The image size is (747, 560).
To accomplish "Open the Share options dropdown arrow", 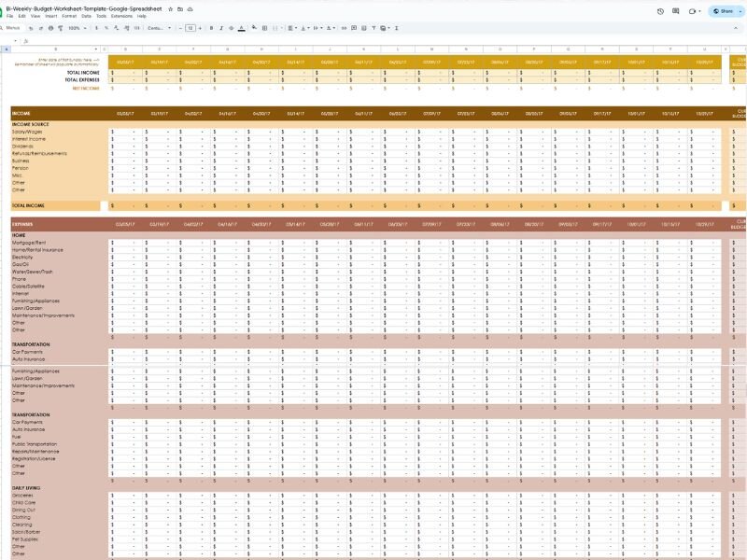I will coord(740,11).
